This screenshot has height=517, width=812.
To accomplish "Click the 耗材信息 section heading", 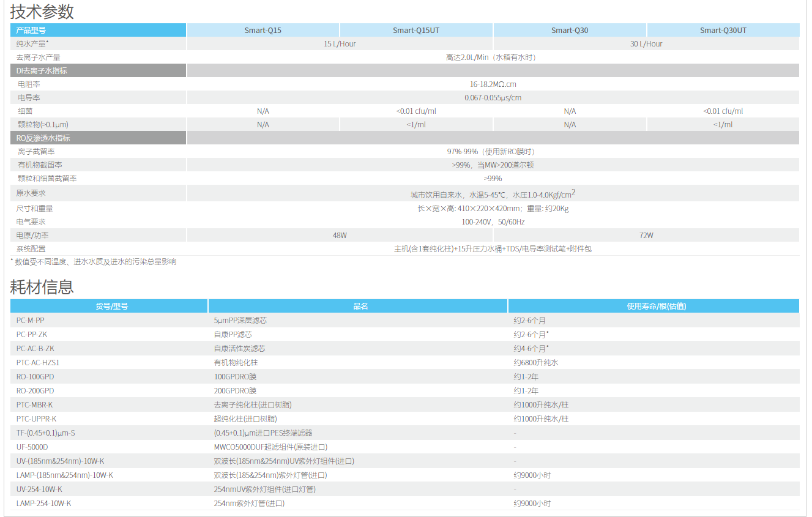I will (x=42, y=286).
